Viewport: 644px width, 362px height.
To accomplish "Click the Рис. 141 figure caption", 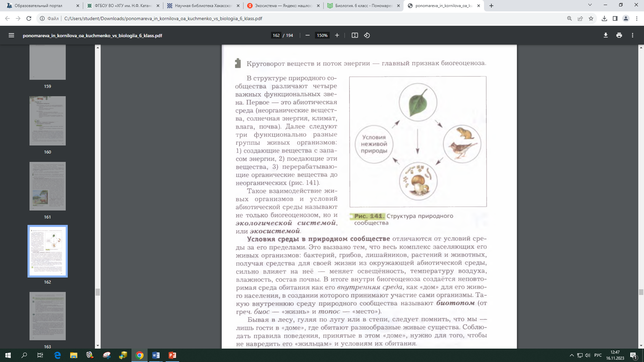I will [404, 219].
